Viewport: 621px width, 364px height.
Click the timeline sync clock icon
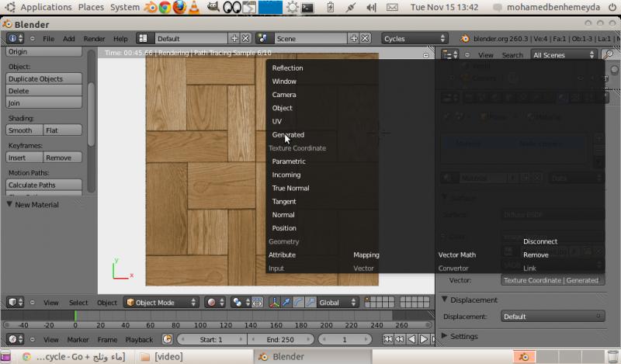coord(168,339)
